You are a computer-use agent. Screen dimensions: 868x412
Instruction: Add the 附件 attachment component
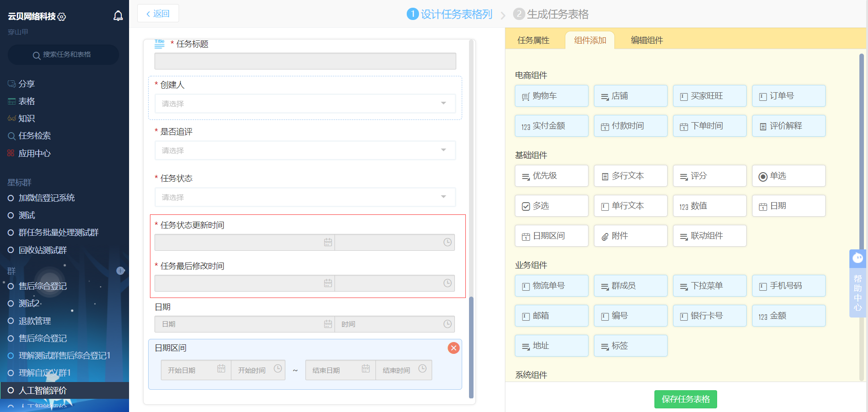click(x=630, y=236)
